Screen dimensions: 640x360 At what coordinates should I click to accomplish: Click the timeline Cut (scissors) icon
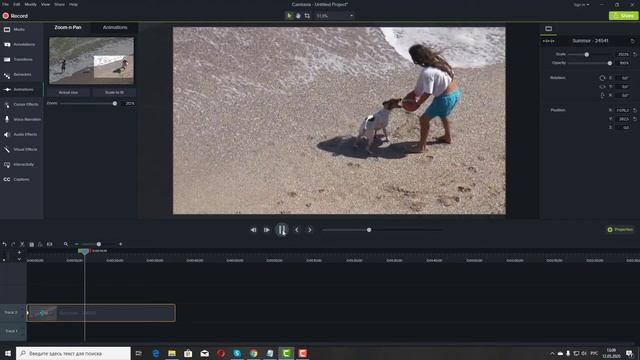pos(22,244)
